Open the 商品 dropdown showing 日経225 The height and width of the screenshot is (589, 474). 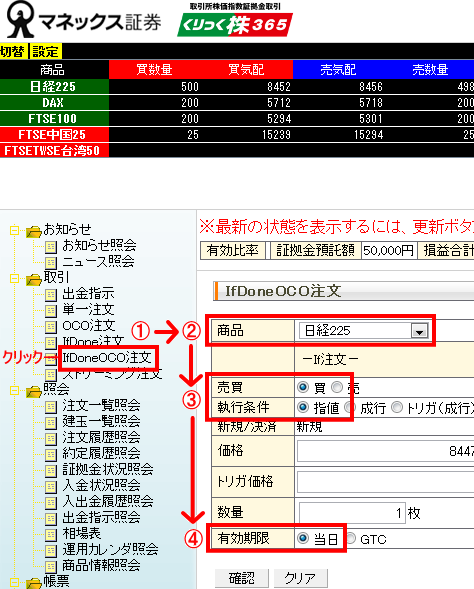(x=364, y=331)
